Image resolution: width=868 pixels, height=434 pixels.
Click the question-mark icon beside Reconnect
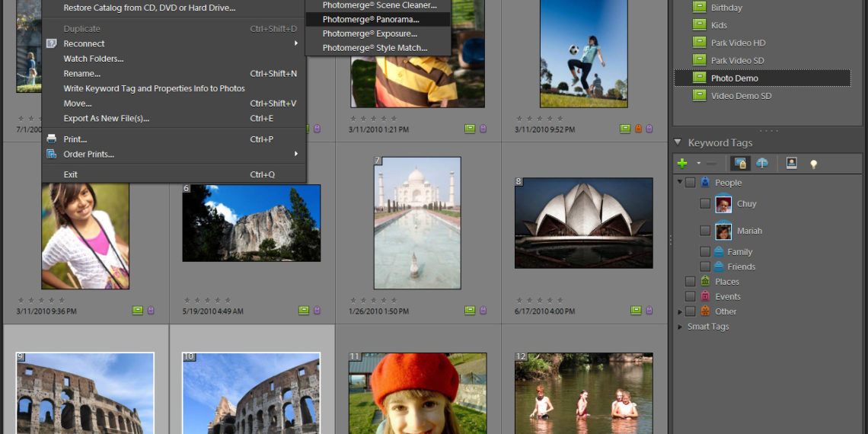52,43
